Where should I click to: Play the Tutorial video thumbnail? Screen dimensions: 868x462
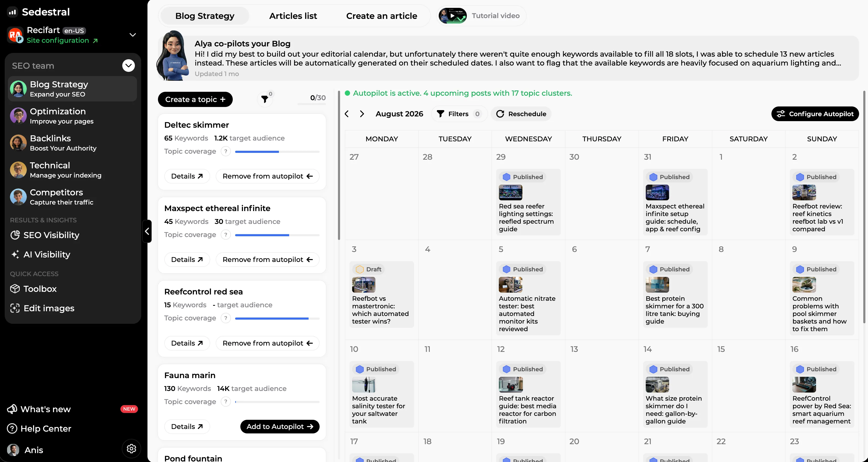pyautogui.click(x=453, y=16)
